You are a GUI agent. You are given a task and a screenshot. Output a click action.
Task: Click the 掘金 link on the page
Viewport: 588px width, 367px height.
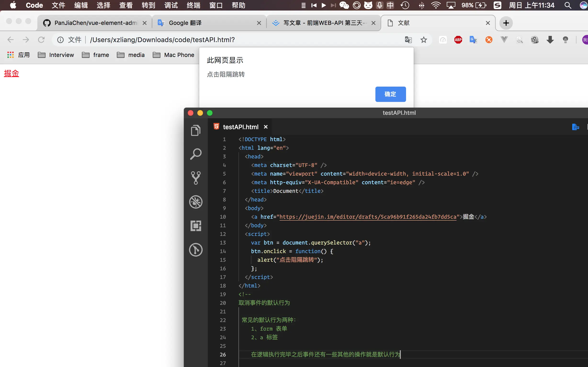coord(11,73)
